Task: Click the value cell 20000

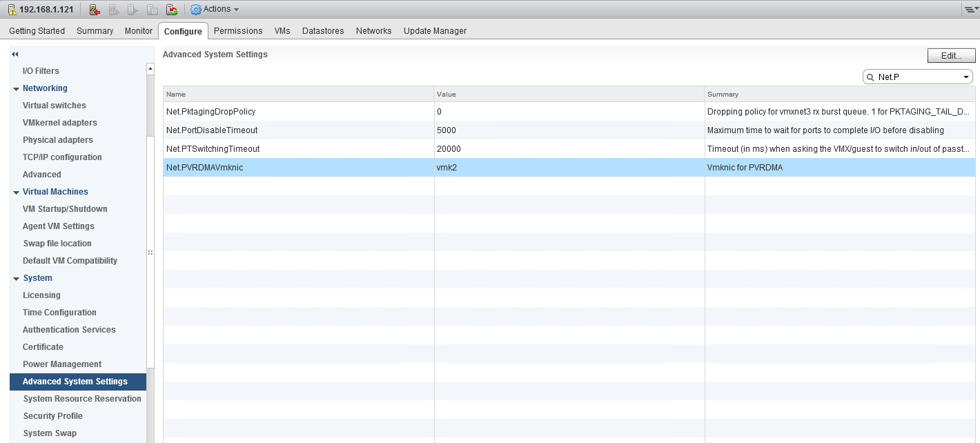Action: 569,149
